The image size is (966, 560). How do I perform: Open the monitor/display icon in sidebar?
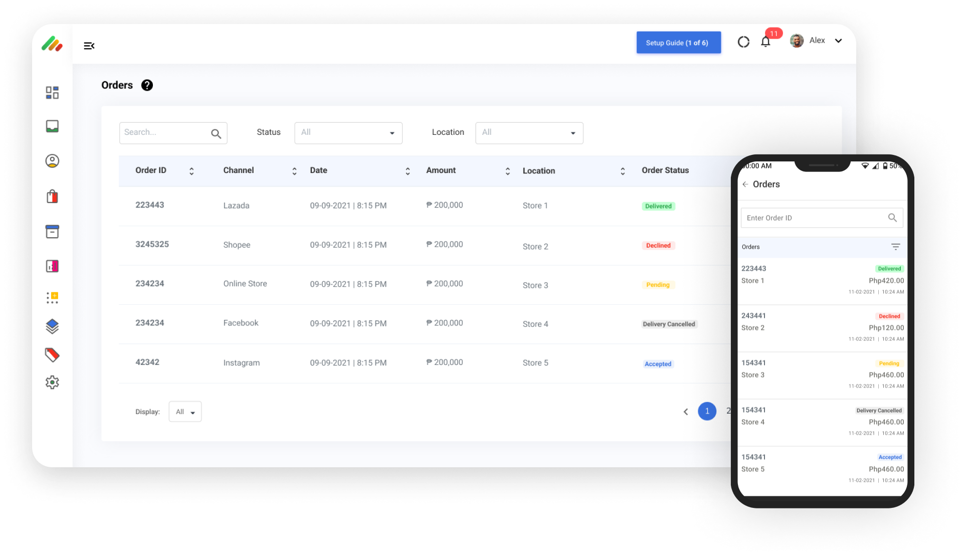(53, 126)
